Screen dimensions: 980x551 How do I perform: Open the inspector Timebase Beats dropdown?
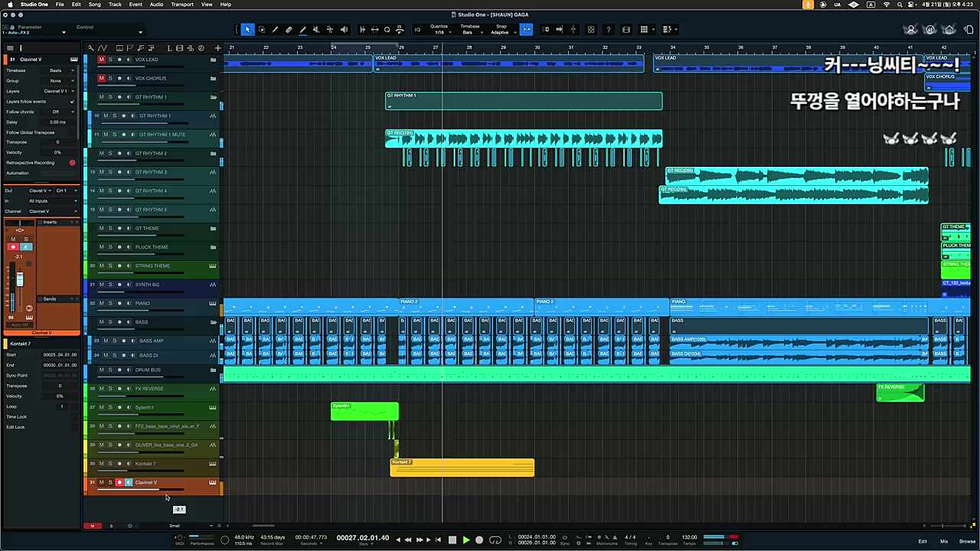coord(58,70)
